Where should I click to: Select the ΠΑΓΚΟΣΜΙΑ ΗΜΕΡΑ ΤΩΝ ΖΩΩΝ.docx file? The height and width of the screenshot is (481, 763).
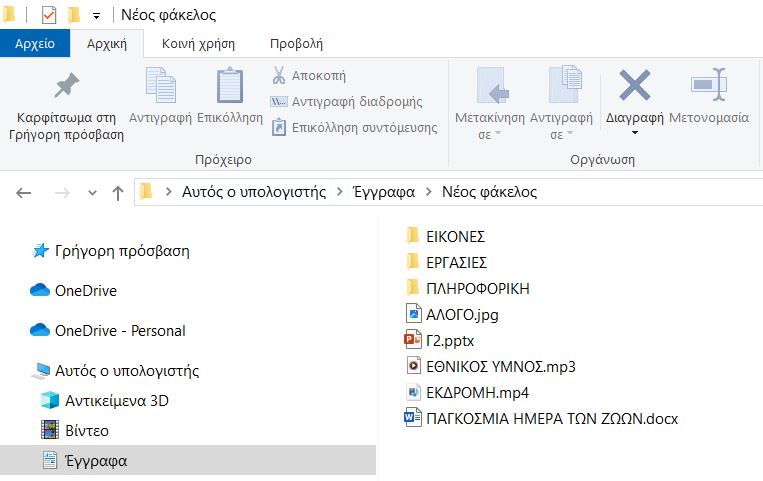pos(551,419)
